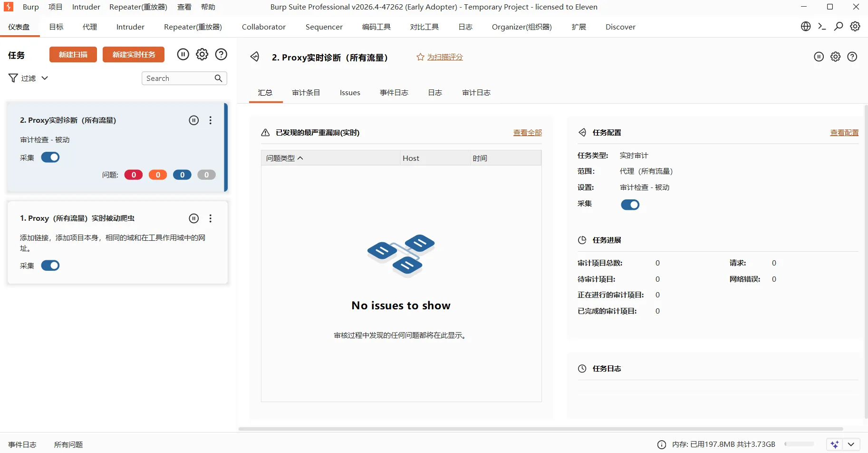Click the magnifier search icon in top toolbar

(839, 27)
